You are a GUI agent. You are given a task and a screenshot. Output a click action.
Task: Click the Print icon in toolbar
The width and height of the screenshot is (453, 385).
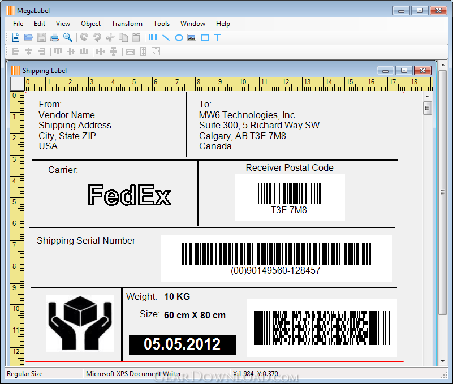pyautogui.click(x=54, y=38)
